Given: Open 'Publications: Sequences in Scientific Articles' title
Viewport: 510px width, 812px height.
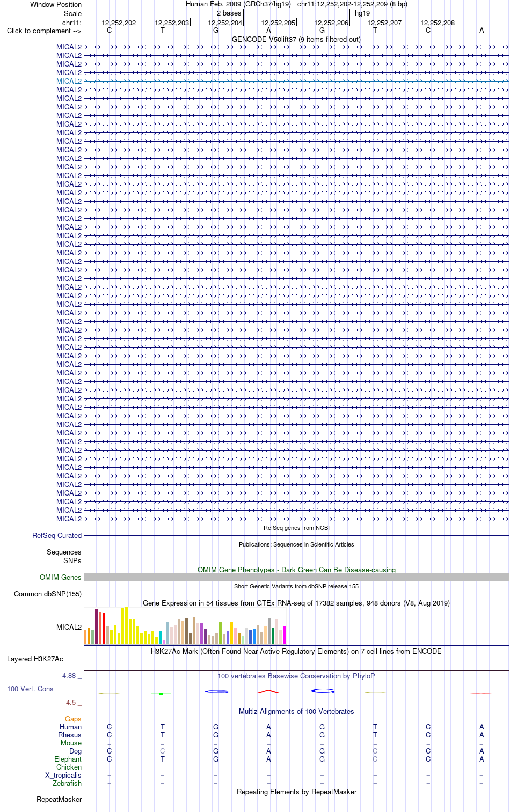Looking at the screenshot, I should coord(296,544).
